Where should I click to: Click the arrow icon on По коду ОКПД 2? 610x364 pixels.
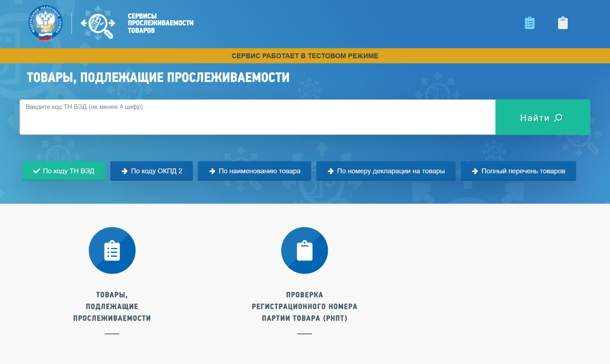[123, 171]
